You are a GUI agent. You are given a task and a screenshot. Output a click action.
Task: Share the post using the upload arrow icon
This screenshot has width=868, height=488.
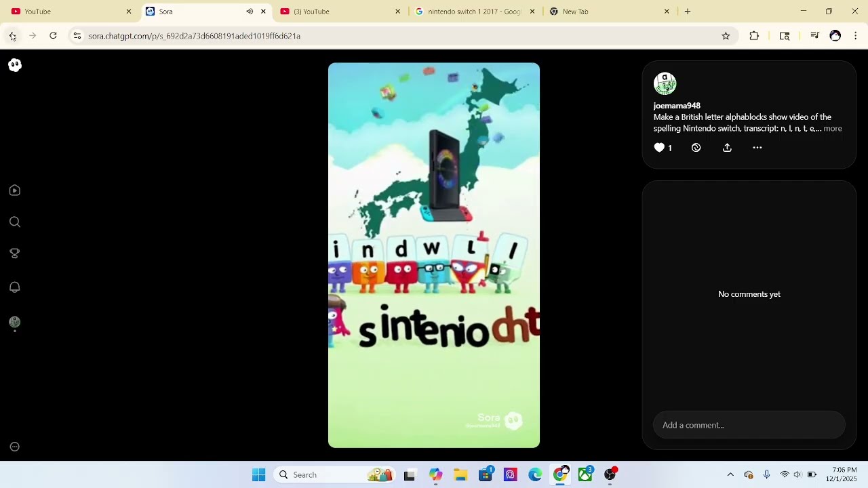[727, 148]
